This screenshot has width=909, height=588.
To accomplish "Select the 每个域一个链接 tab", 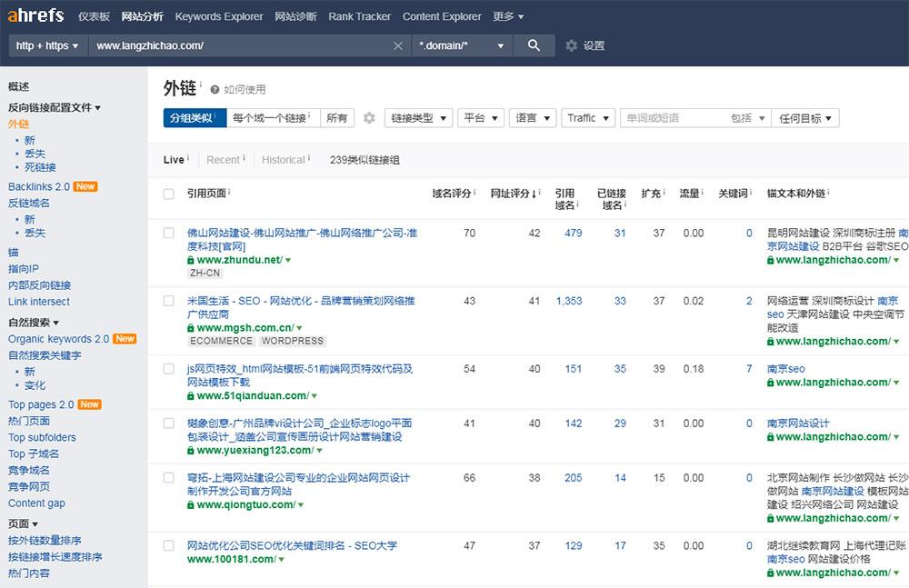I will coord(273,118).
